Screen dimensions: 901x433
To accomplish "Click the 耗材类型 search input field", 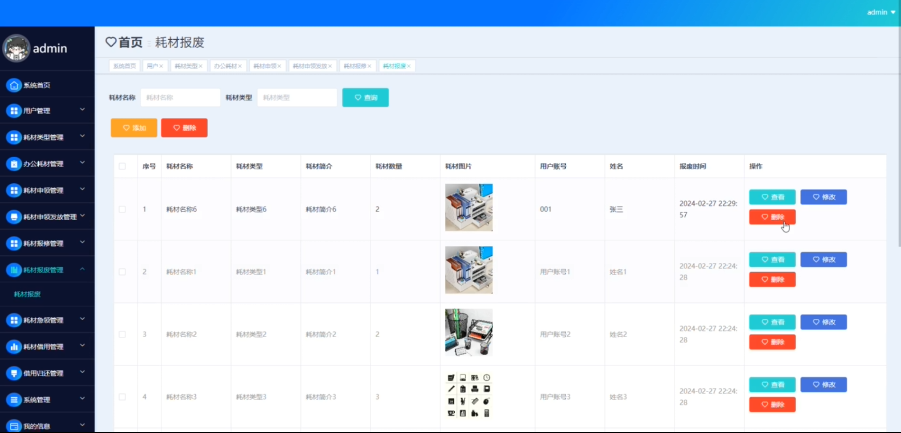I will [x=297, y=98].
